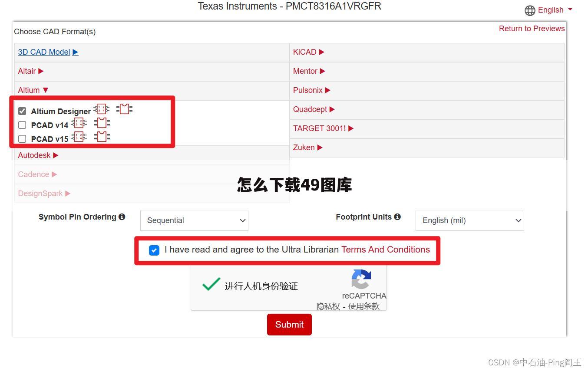Expand the Cadence format section
Viewport: 588px width, 371px height.
point(37,174)
